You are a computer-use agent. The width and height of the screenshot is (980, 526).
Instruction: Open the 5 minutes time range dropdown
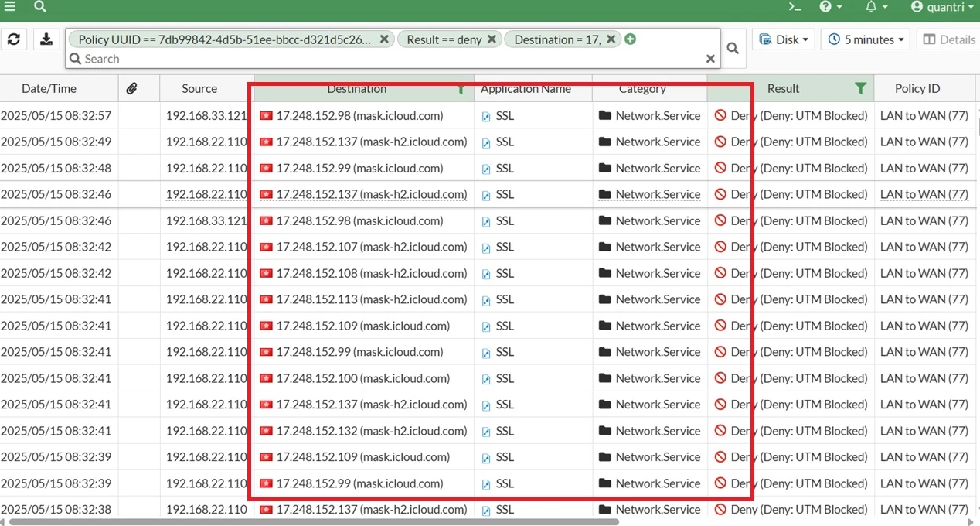pos(866,39)
